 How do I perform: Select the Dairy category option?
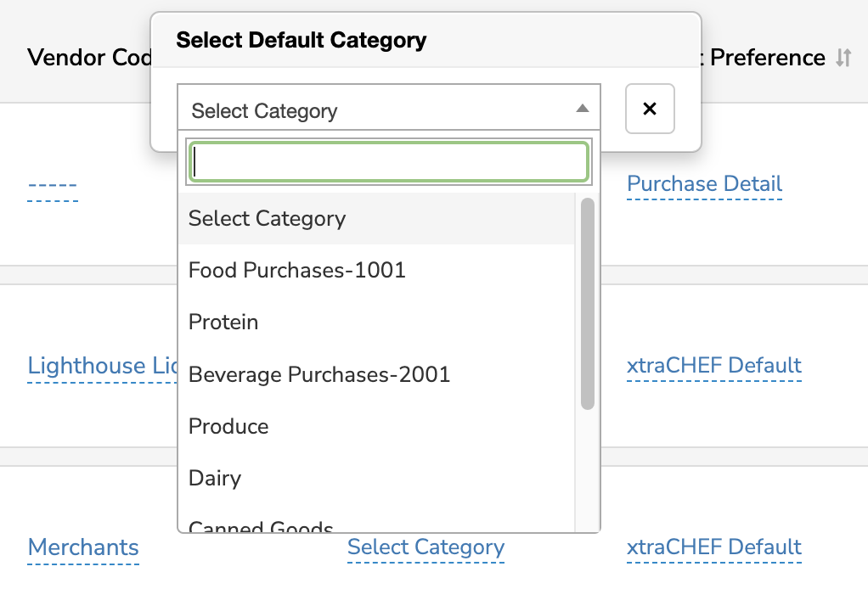(214, 478)
